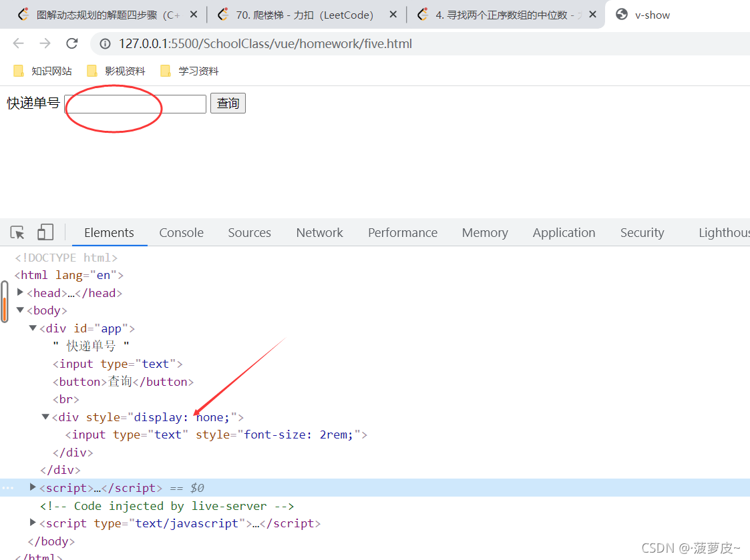This screenshot has width=750, height=560.
Task: Open the Console panel tab
Action: point(181,233)
